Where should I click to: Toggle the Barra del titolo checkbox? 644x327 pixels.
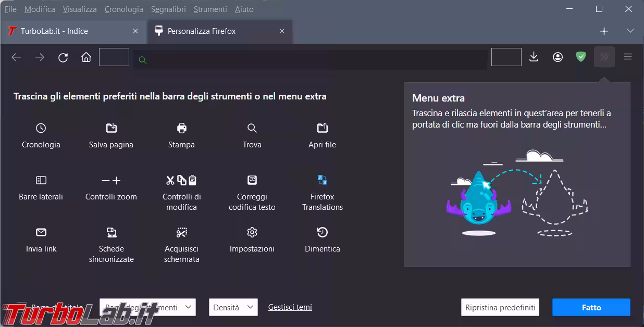pos(21,307)
